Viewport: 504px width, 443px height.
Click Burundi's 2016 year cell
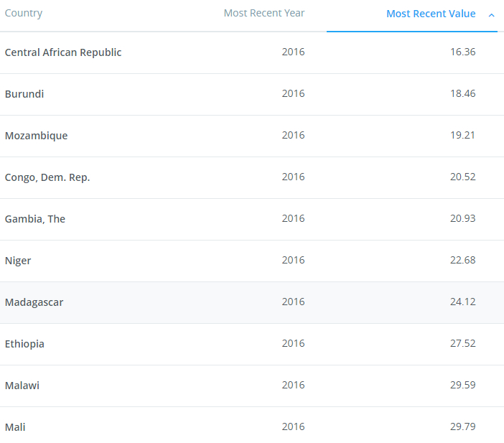click(x=293, y=94)
